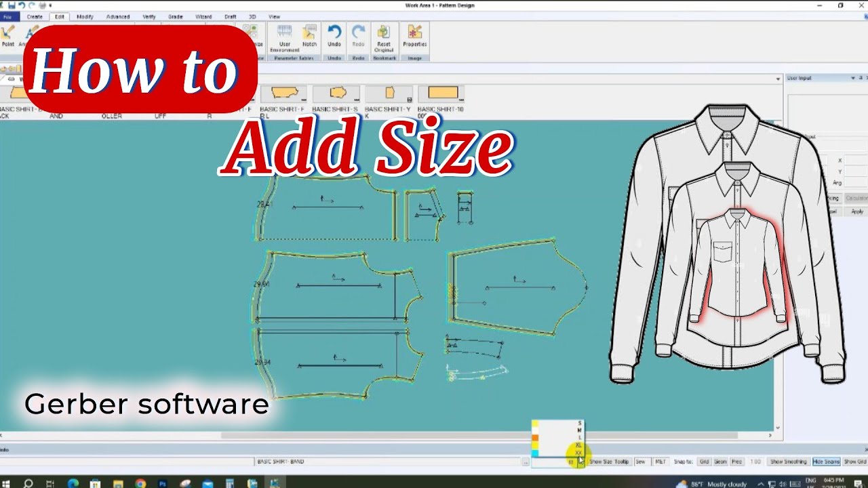Open the image Properties icon
The image size is (868, 488).
(x=414, y=35)
